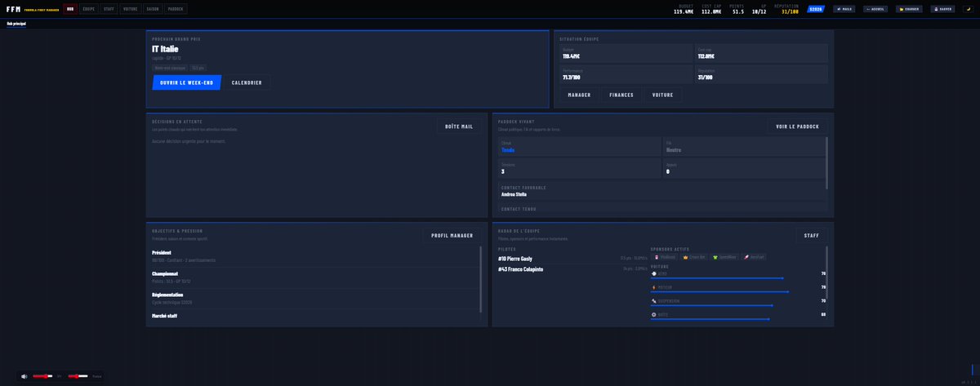Click the Réglementation row
The image size is (980, 386).
tap(314, 298)
